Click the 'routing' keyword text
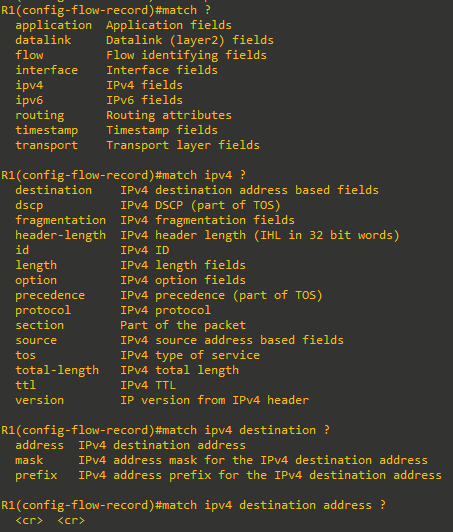This screenshot has width=453, height=532. [x=40, y=115]
